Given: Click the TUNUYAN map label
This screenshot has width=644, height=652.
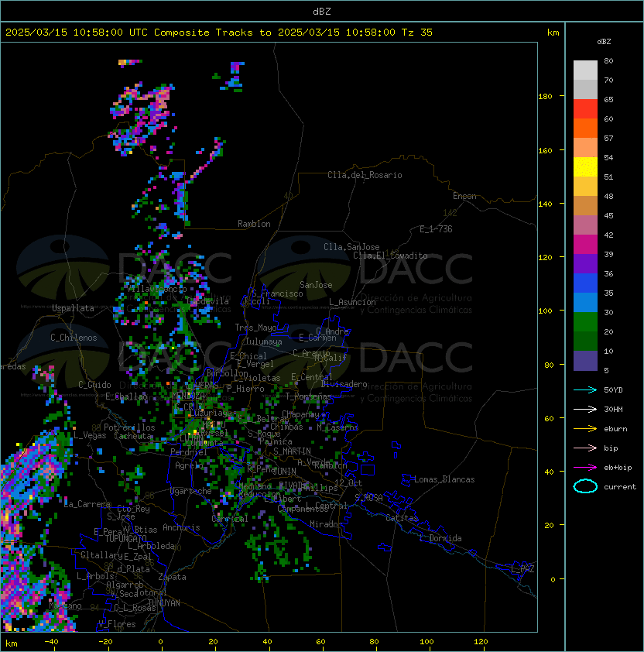Looking at the screenshot, I should coord(164,603).
